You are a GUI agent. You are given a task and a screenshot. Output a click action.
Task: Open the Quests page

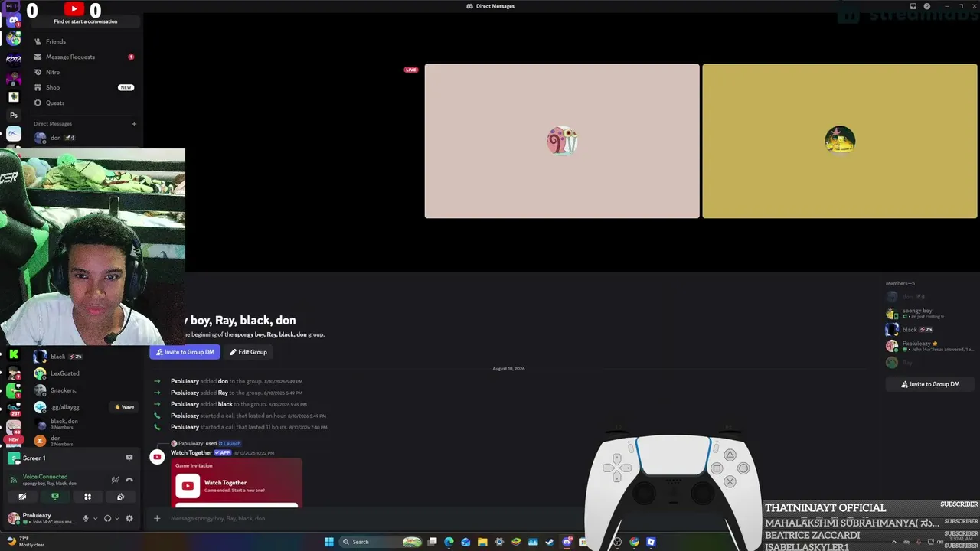coord(84,103)
